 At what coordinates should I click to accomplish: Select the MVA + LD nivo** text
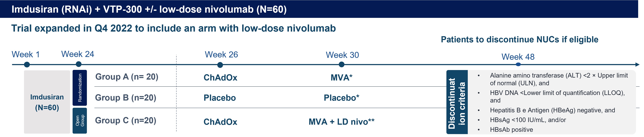click(x=342, y=122)
